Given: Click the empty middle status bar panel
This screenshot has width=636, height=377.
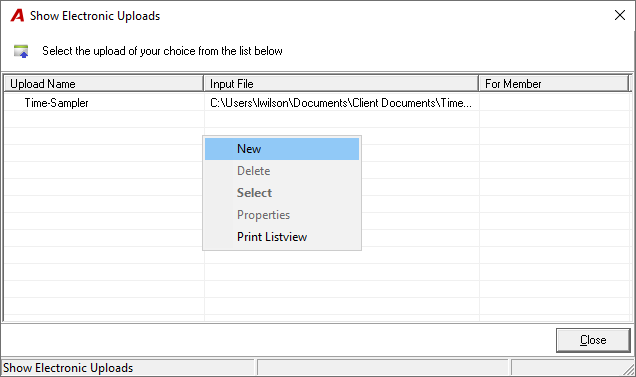Looking at the screenshot, I should pyautogui.click(x=382, y=368).
